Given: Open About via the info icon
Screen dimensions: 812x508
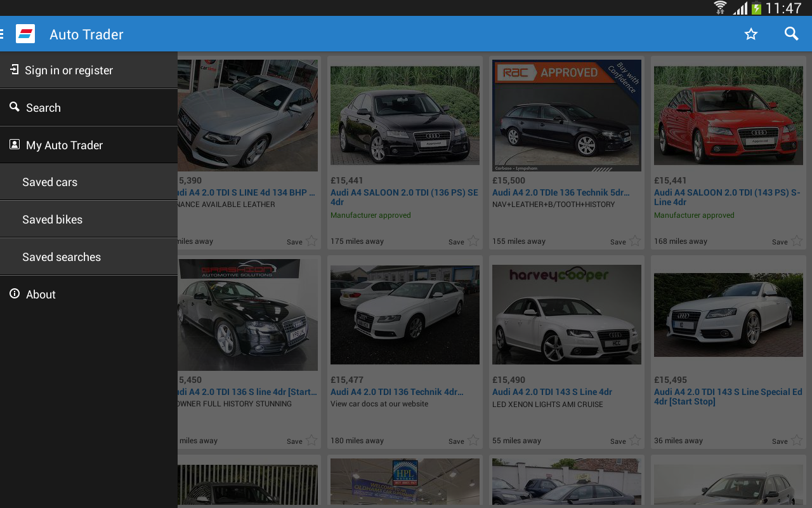Looking at the screenshot, I should [14, 293].
